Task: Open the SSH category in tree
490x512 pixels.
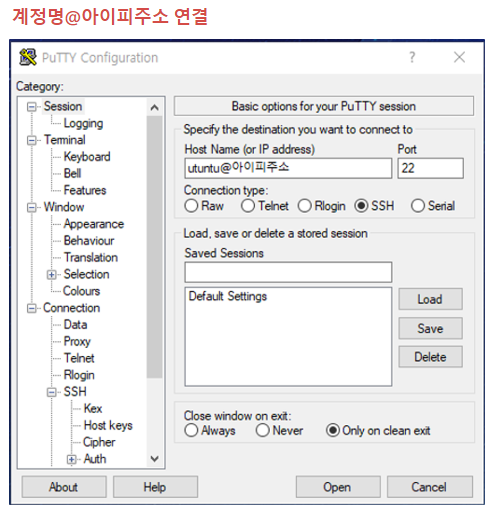Action: tap(75, 392)
